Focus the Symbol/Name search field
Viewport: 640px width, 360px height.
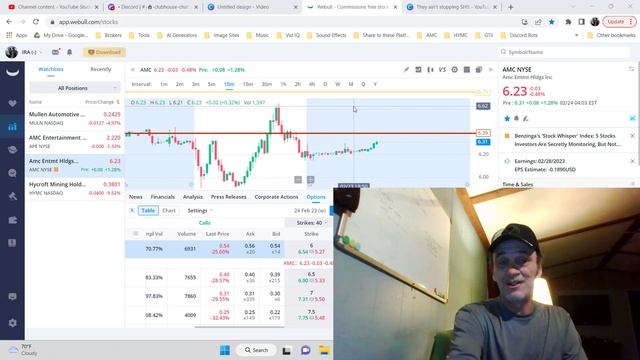coord(564,52)
